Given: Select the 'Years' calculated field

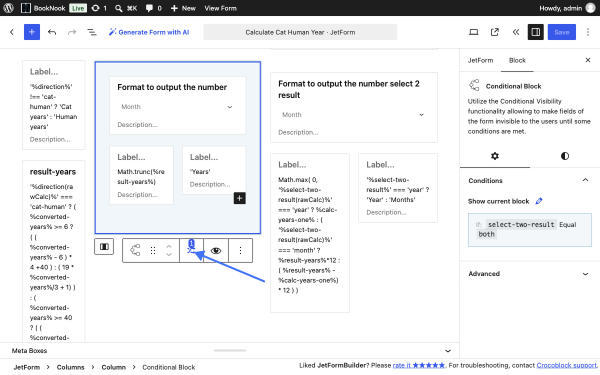Looking at the screenshot, I should coord(214,170).
